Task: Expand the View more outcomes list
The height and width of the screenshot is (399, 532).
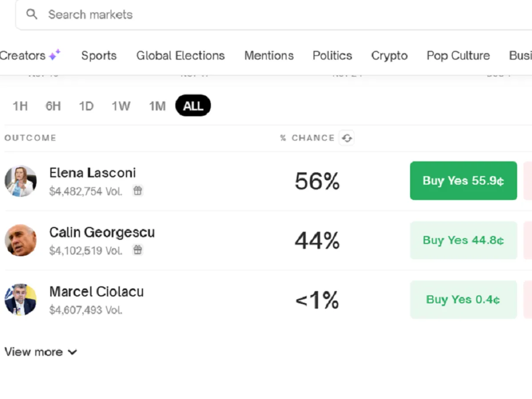Action: point(40,352)
